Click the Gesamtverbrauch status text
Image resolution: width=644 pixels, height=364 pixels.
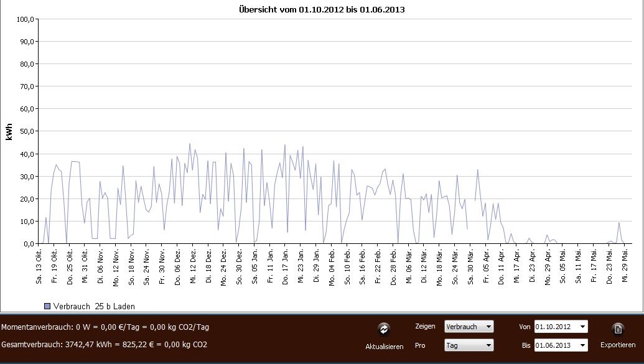105,344
